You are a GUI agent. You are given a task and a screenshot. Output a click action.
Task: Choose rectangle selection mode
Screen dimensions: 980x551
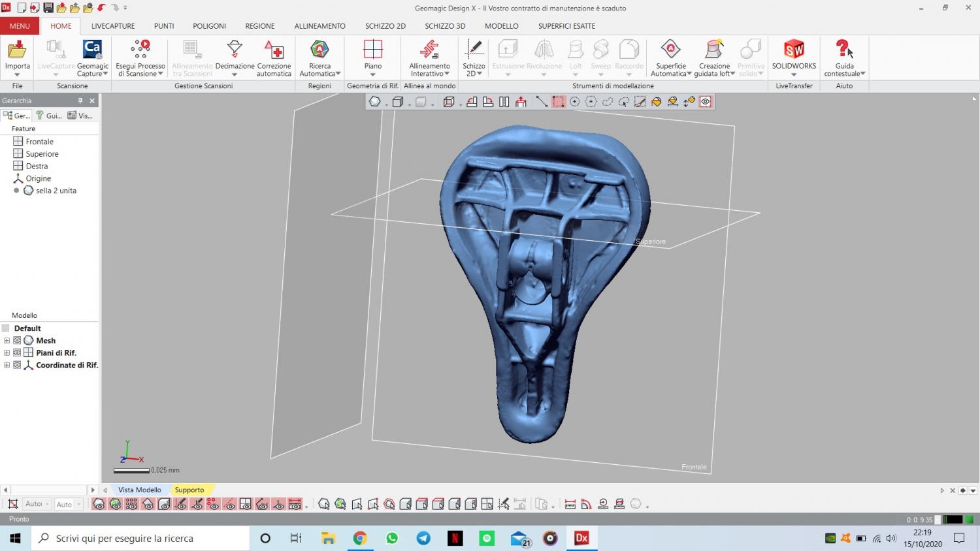coord(558,102)
